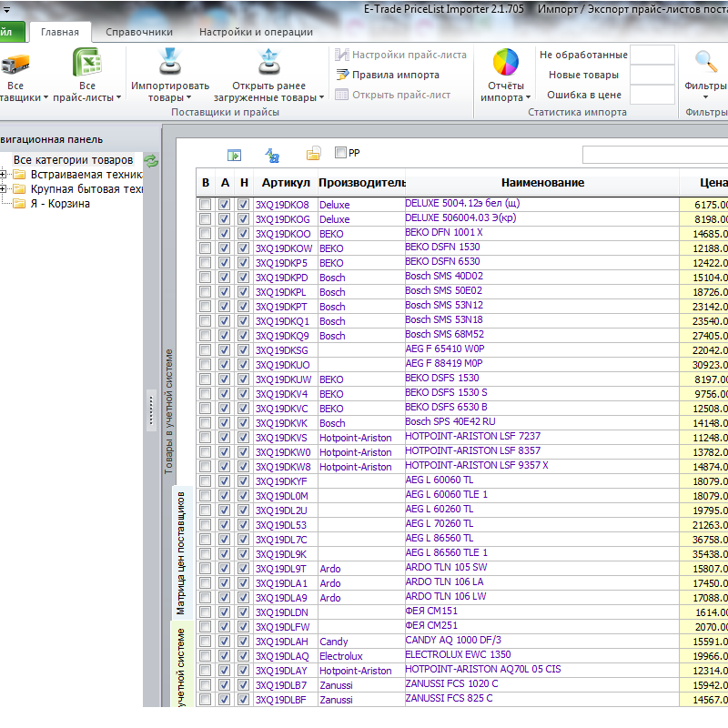The image size is (728, 728).
Task: Click the Новые товары counter field
Action: [x=652, y=75]
